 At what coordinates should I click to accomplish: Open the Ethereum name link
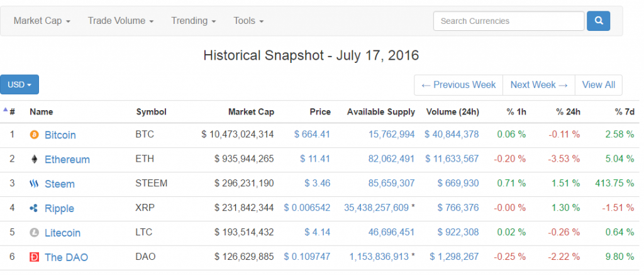point(67,159)
